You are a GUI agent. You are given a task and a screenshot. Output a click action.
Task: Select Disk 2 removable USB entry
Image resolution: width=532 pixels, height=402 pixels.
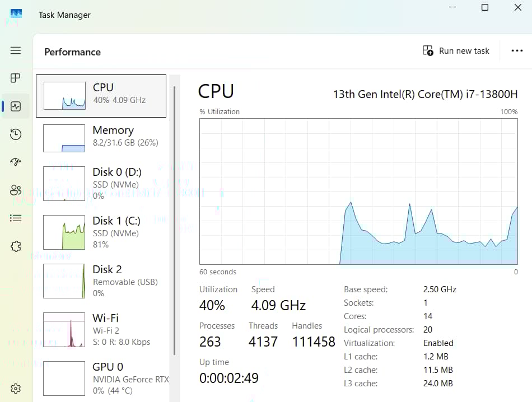tap(101, 281)
